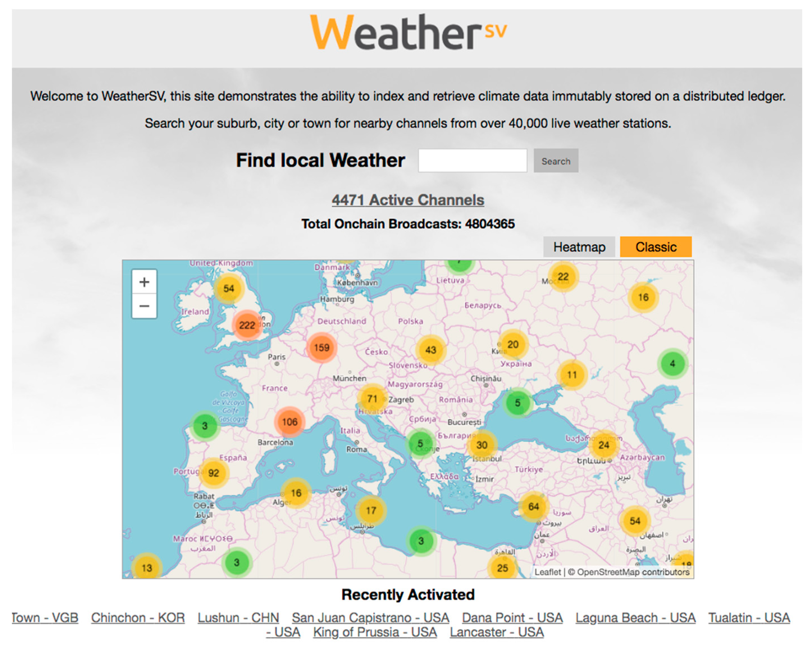Image resolution: width=812 pixels, height=649 pixels.
Task: Zoom out the map with minus button
Action: [x=144, y=306]
